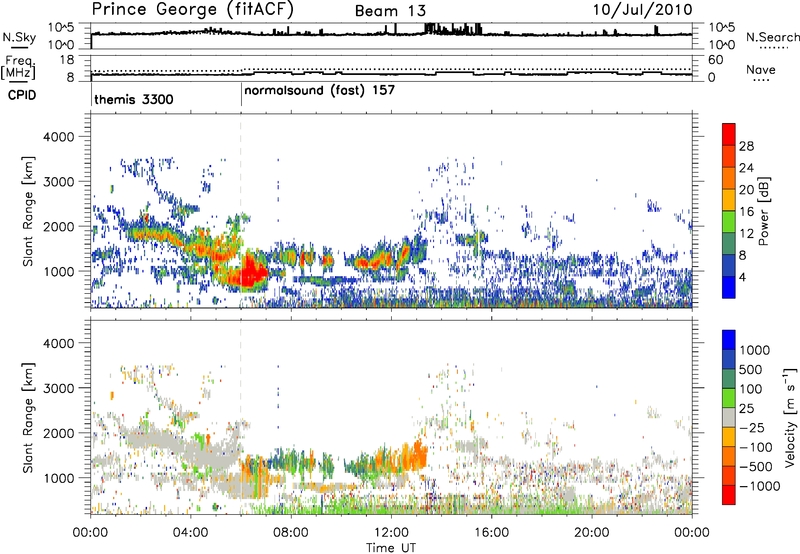Click 'Slant Range [km]' label of velocity panel
Image resolution: width=800 pixels, height=554 pixels.
28,418
